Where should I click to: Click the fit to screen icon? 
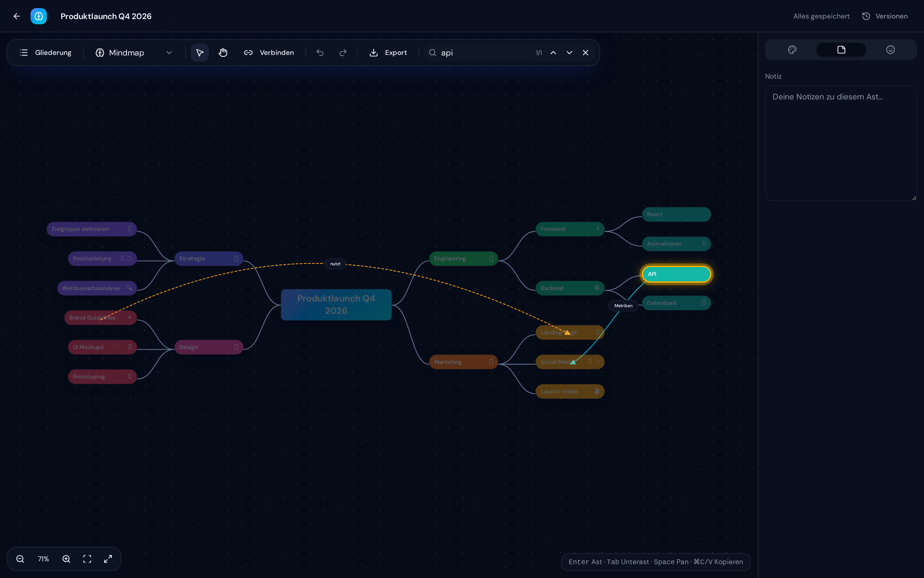click(87, 559)
